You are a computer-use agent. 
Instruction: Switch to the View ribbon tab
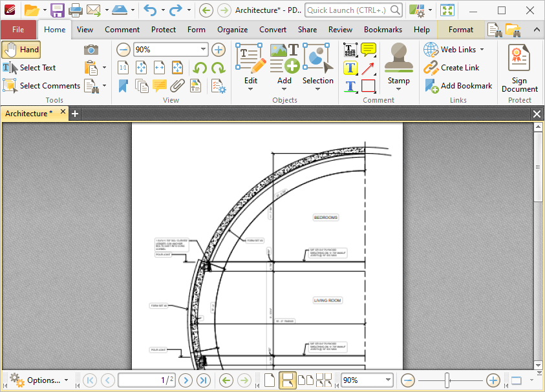(85, 30)
